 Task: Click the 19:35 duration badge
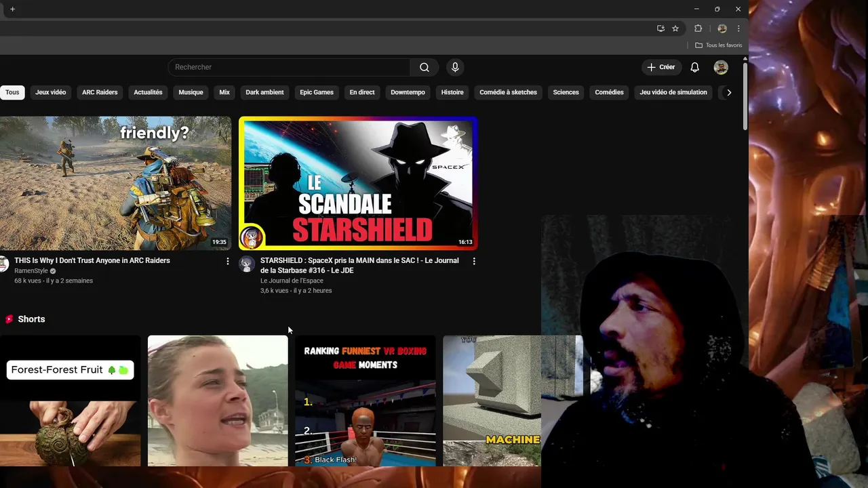pos(219,242)
